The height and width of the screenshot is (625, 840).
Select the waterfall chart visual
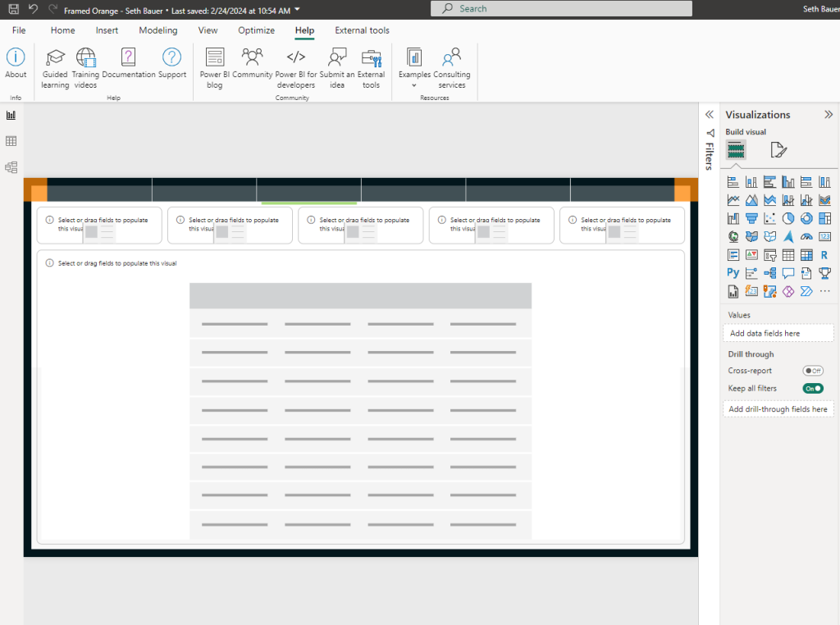coord(733,218)
